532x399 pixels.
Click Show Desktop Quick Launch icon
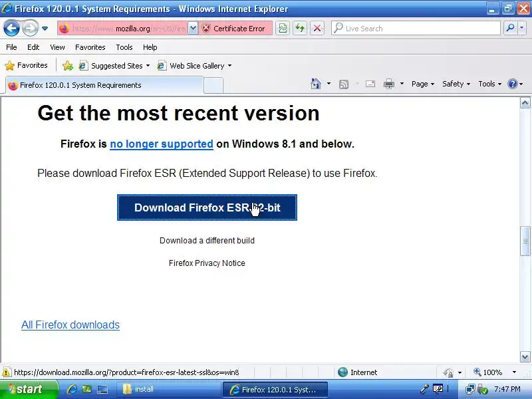click(102, 389)
